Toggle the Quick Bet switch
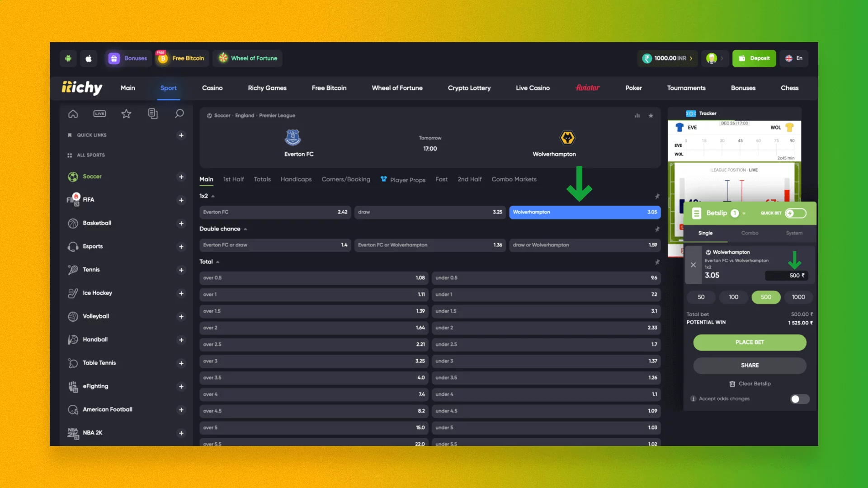The image size is (868, 488). pos(796,213)
